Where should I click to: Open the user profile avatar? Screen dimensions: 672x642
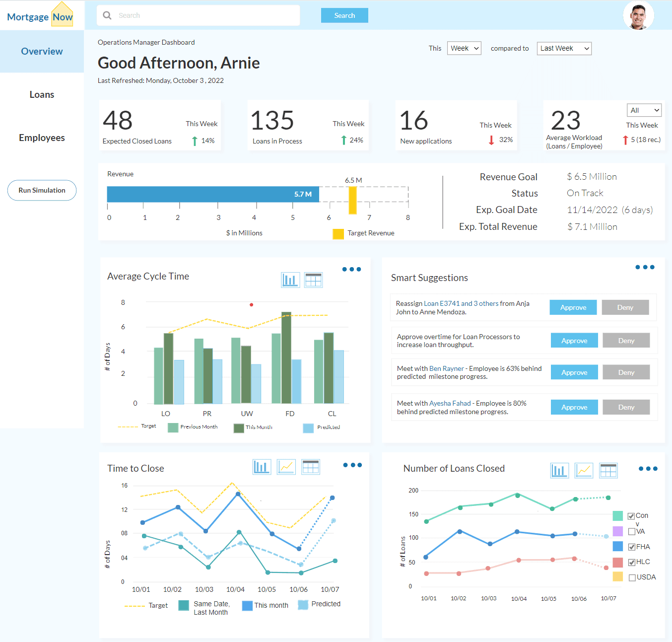click(x=638, y=15)
